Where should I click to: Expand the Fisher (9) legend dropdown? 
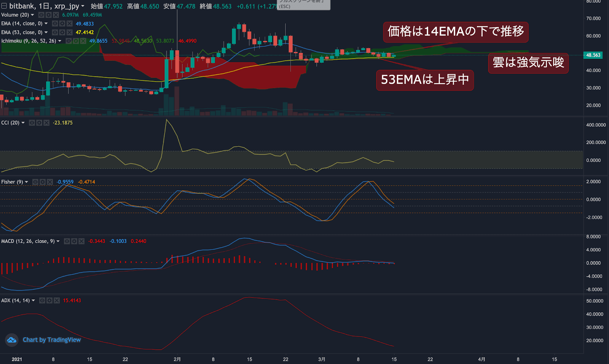pos(26,182)
